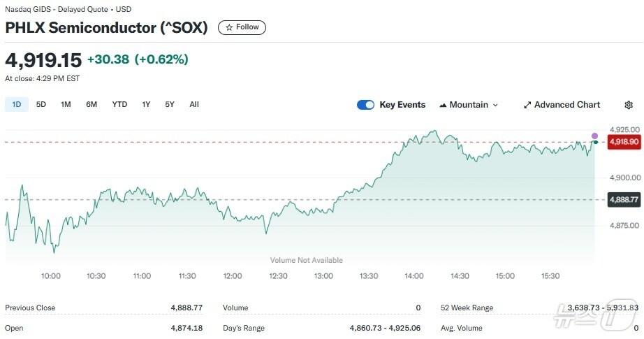Expand the Mountain chart style dropdown

(495, 105)
